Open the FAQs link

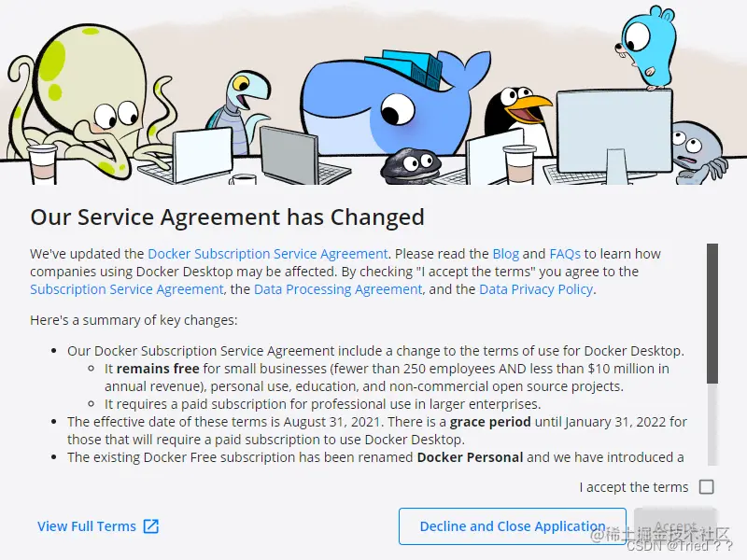565,254
